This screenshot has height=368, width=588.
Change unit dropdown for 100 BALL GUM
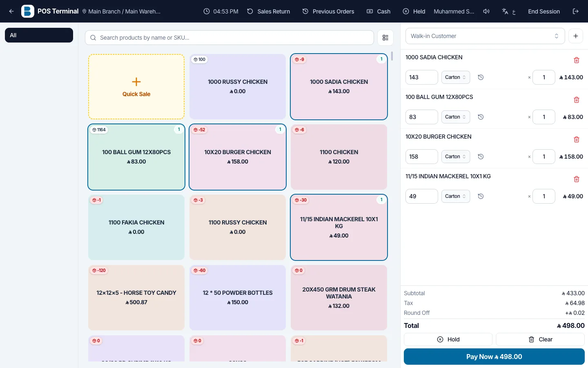tap(456, 117)
